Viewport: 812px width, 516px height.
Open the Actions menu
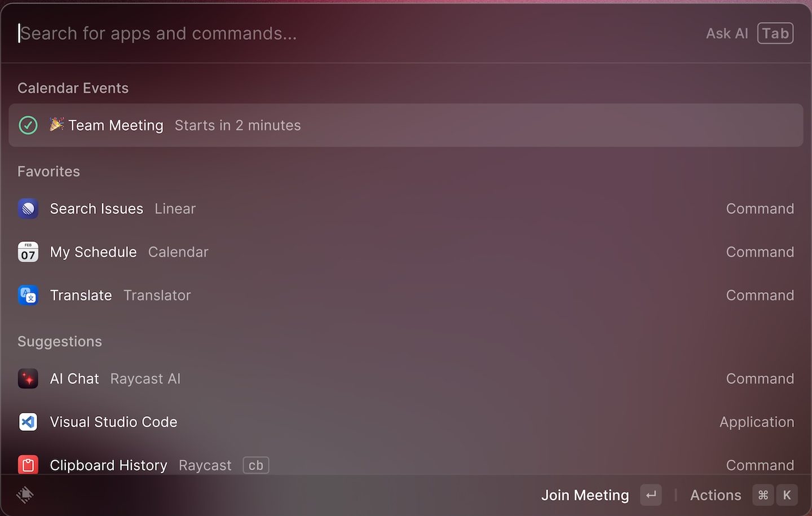[716, 495]
